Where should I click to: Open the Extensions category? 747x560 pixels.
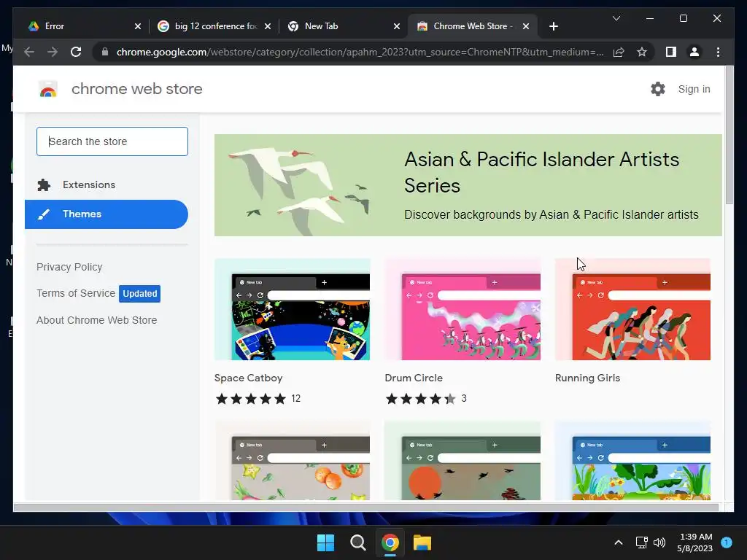tap(107, 184)
